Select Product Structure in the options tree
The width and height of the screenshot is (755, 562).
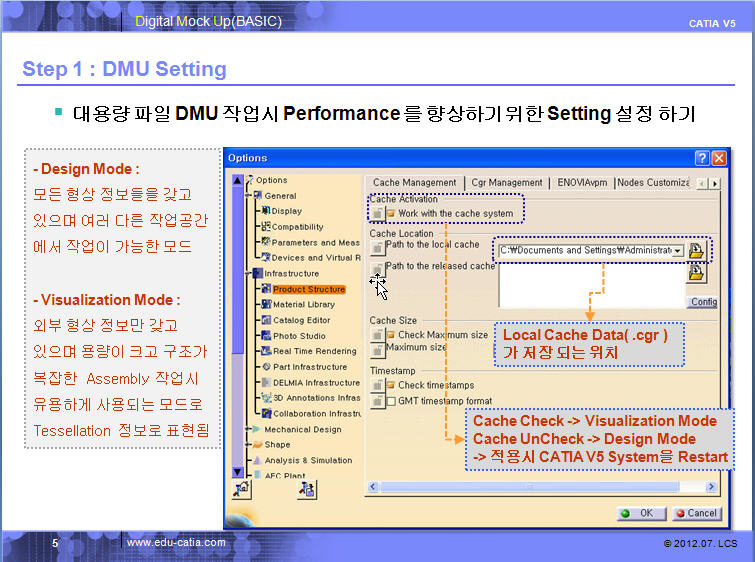pos(308,289)
